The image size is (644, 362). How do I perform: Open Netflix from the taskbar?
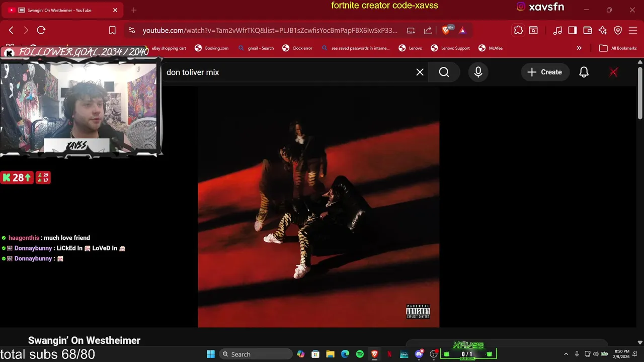pyautogui.click(x=389, y=354)
